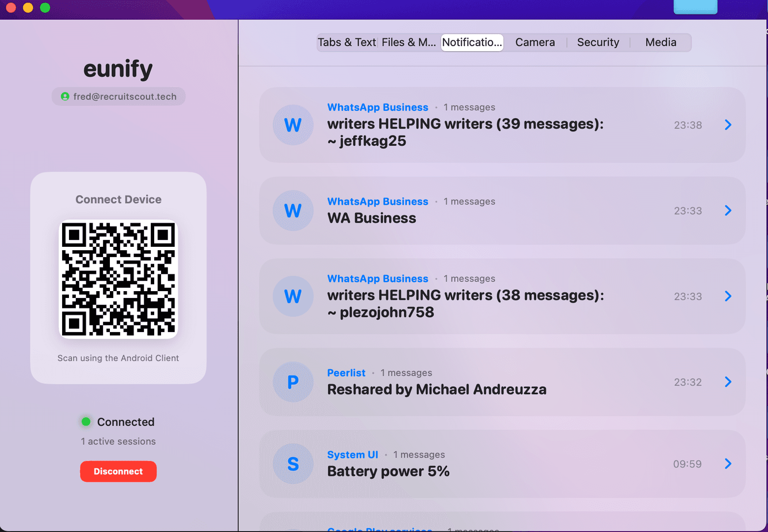Click the P avatar on Peerlist notification

[293, 382]
